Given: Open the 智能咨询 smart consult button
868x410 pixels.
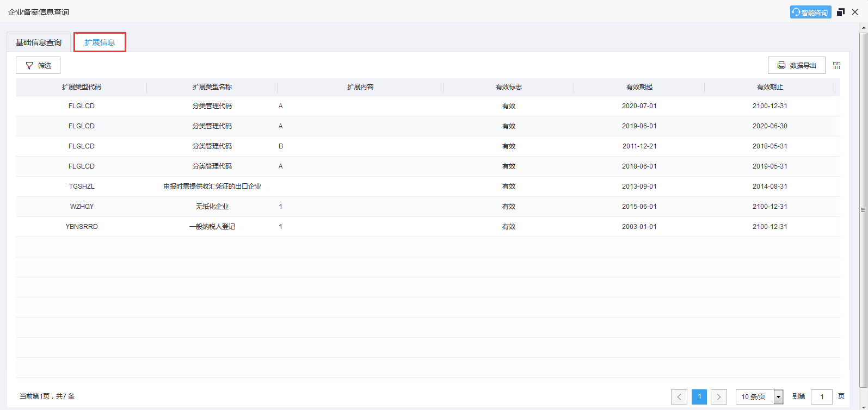Looking at the screenshot, I should click(x=810, y=12).
